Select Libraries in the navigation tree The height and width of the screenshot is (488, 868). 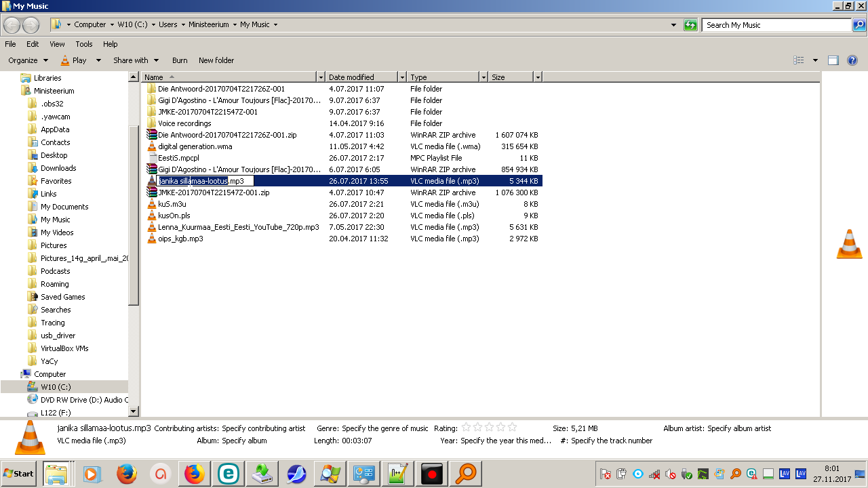[47, 78]
